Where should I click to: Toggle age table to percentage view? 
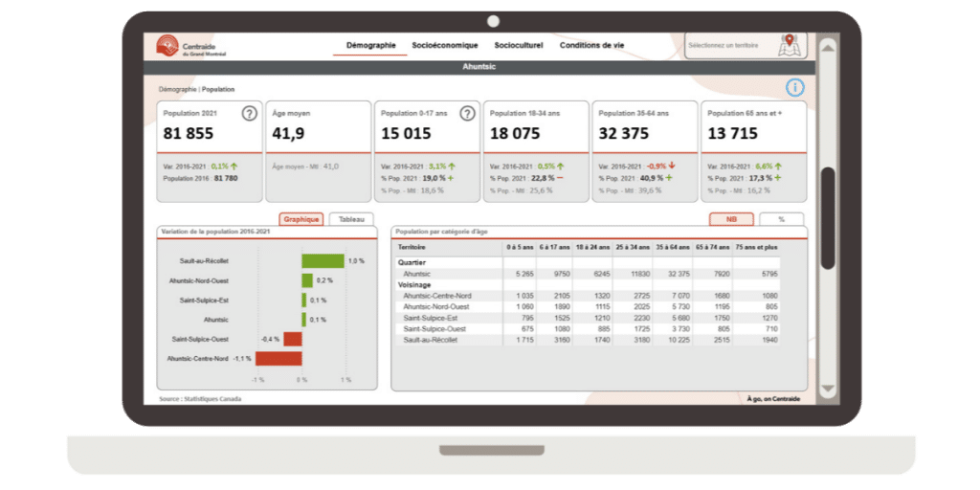click(781, 219)
